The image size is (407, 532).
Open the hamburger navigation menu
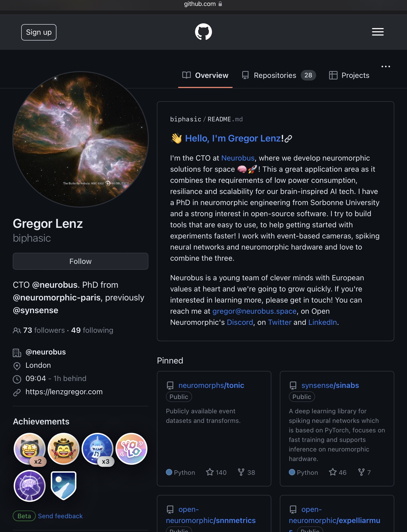click(378, 32)
